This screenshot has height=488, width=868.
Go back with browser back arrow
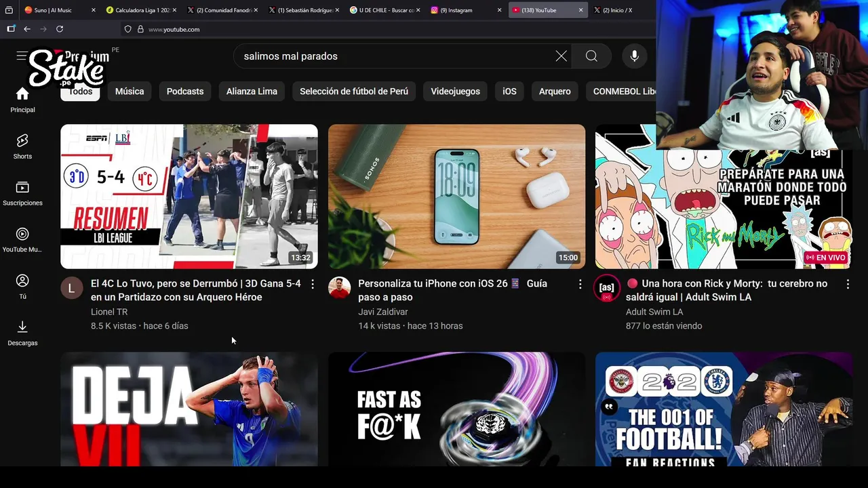tap(27, 29)
